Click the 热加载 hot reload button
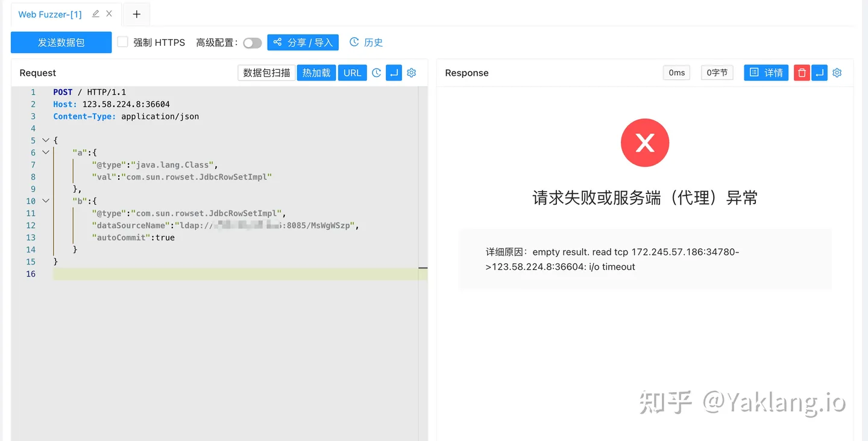Image resolution: width=868 pixels, height=441 pixels. tap(316, 73)
